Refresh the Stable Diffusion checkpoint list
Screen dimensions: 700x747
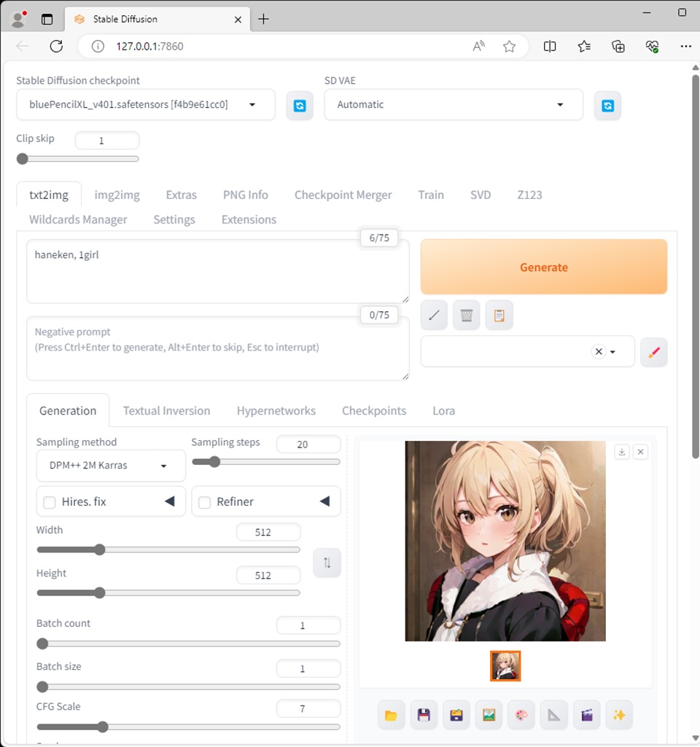[x=300, y=106]
